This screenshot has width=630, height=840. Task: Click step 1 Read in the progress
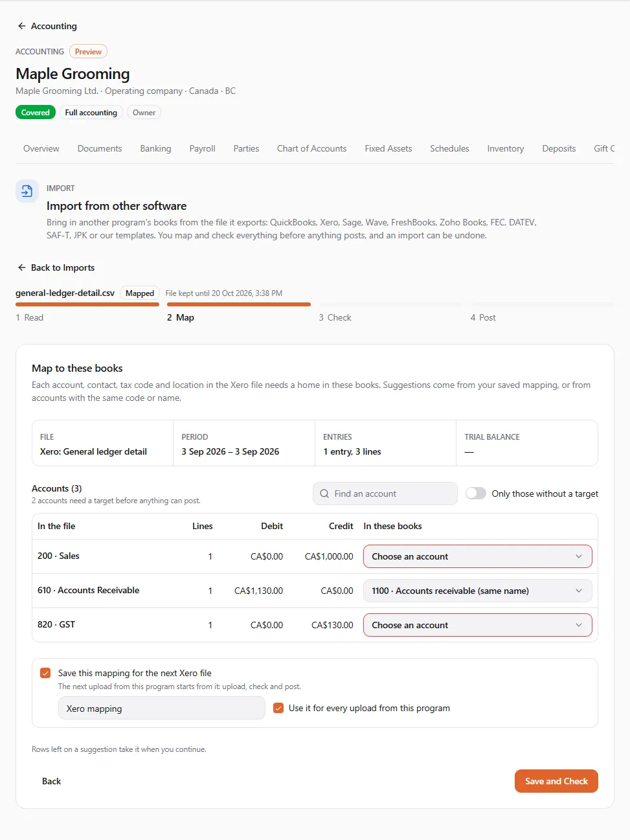(30, 317)
